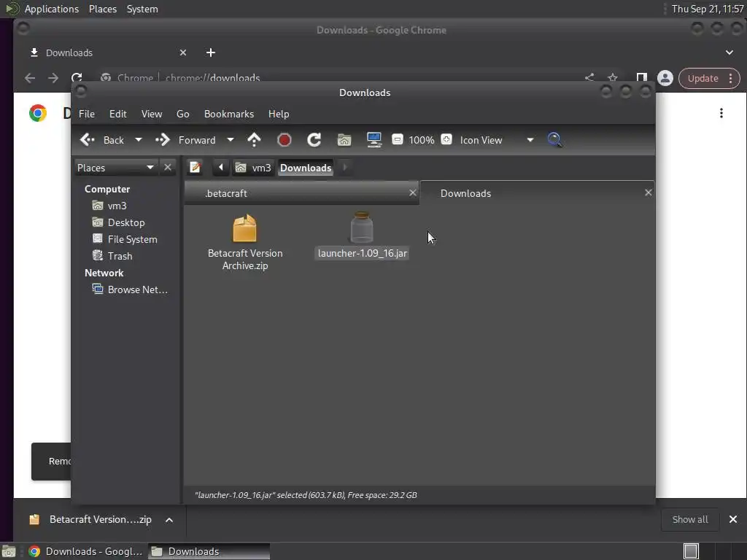Click Chrome's forward arrow
The image size is (747, 560).
tap(53, 78)
